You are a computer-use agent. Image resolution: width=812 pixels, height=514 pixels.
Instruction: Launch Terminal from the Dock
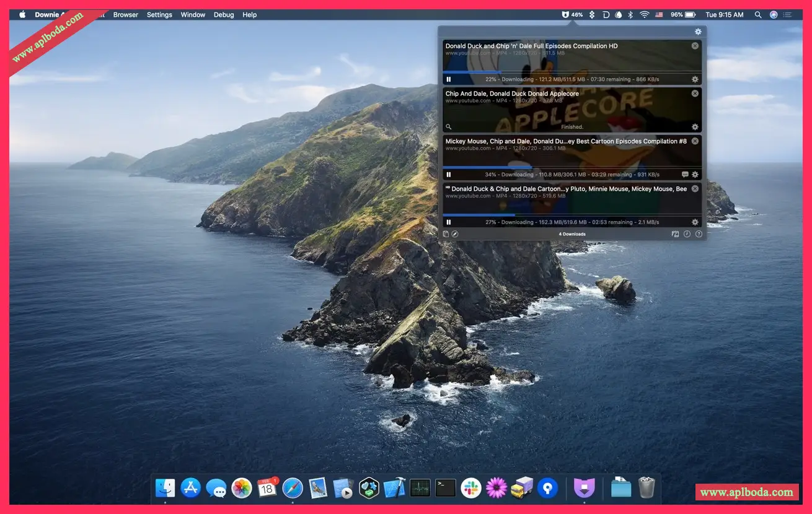[446, 488]
